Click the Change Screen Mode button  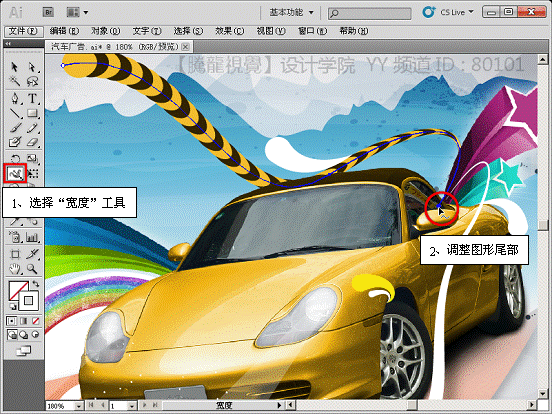point(24,351)
